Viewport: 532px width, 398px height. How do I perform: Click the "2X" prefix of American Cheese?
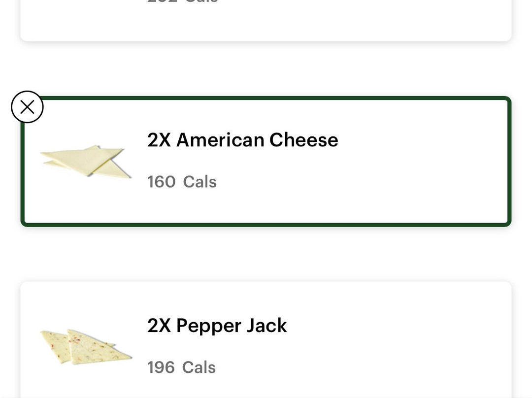(x=159, y=140)
